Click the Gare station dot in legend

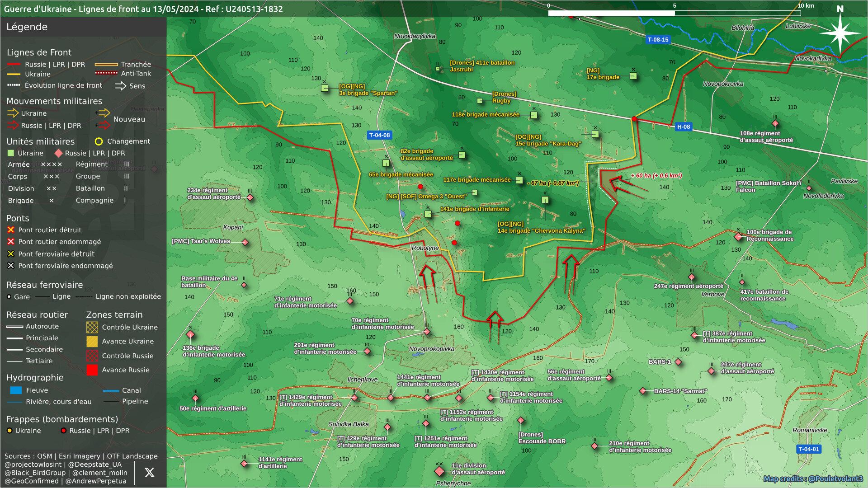pos(9,297)
